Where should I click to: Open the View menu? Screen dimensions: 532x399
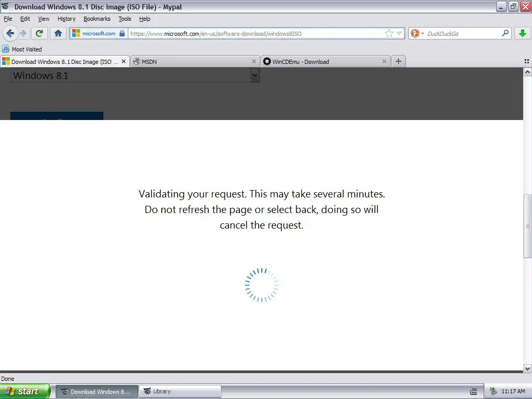[44, 19]
